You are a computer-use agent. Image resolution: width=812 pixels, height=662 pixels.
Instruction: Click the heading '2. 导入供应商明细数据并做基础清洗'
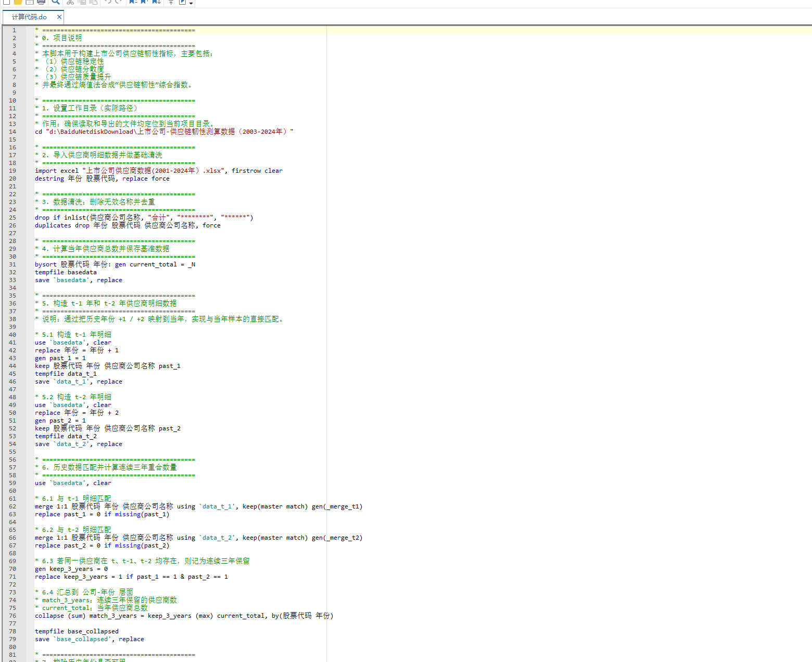click(x=98, y=155)
